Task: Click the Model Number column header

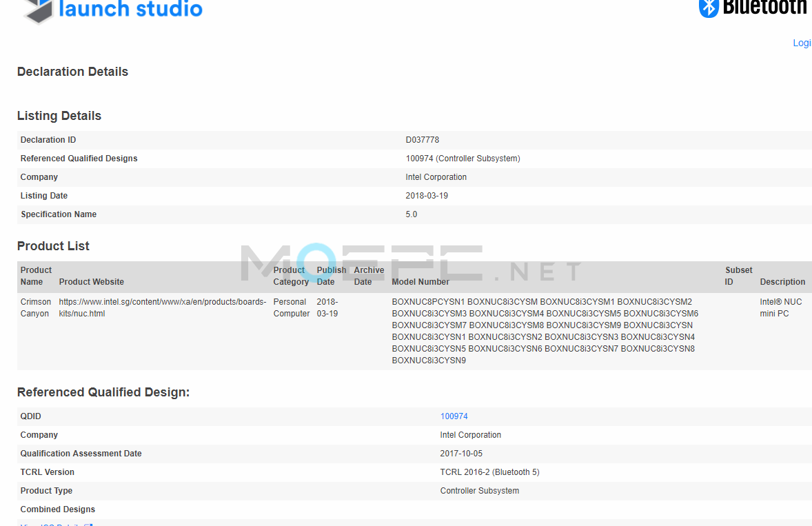Action: point(420,282)
